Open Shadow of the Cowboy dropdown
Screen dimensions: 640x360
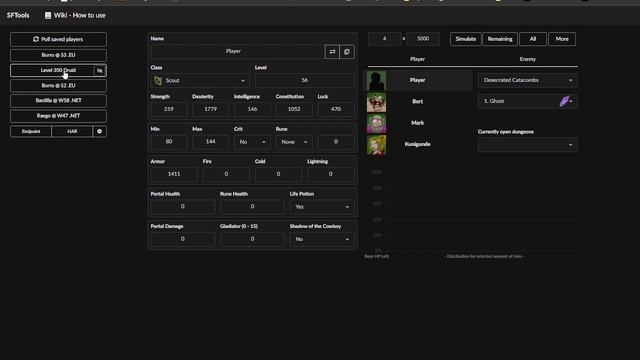321,239
